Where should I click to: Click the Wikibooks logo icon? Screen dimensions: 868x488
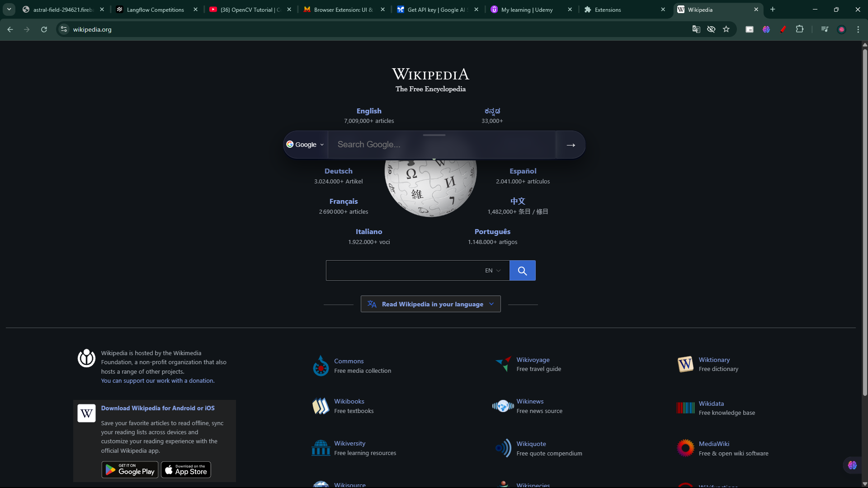pyautogui.click(x=321, y=406)
